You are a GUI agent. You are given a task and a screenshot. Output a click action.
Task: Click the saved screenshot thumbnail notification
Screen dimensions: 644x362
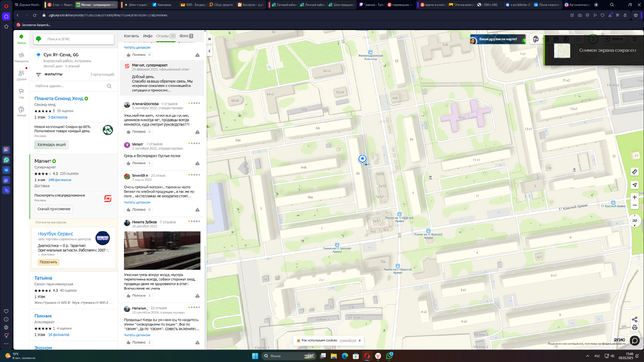562,50
